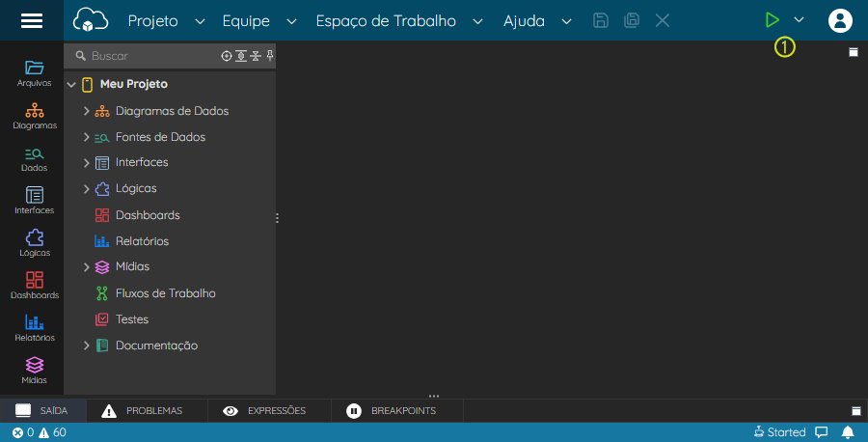
Task: Select the Meu Projeto tree root
Action: coord(133,84)
